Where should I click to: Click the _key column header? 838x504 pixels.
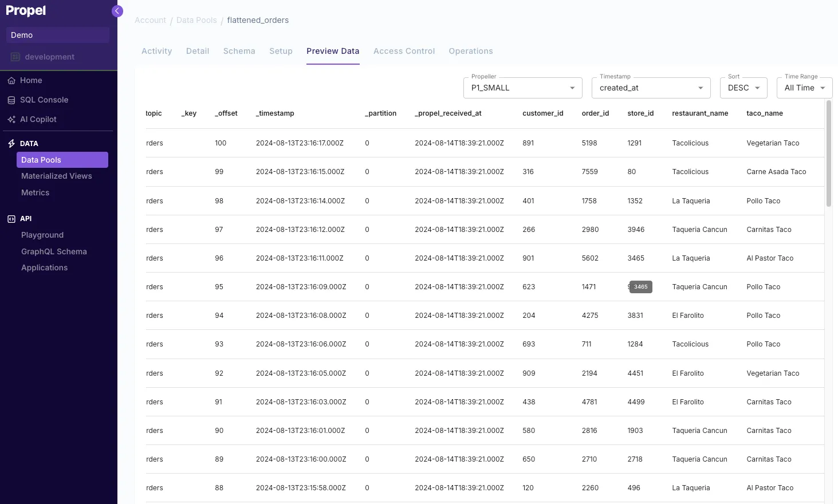[189, 113]
